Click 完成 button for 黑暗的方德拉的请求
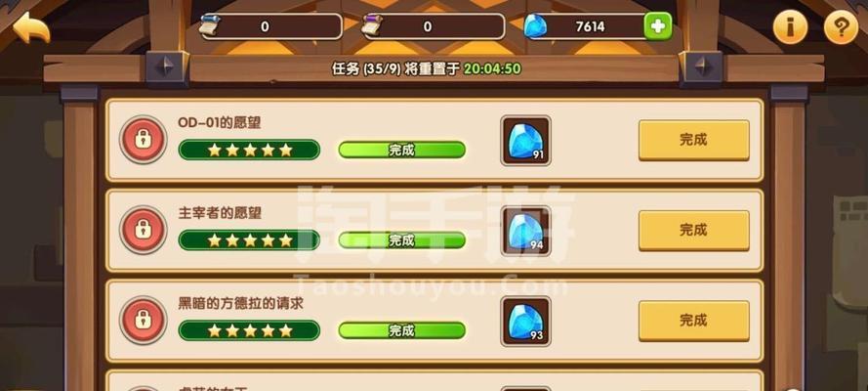868x391 pixels. pos(693,321)
